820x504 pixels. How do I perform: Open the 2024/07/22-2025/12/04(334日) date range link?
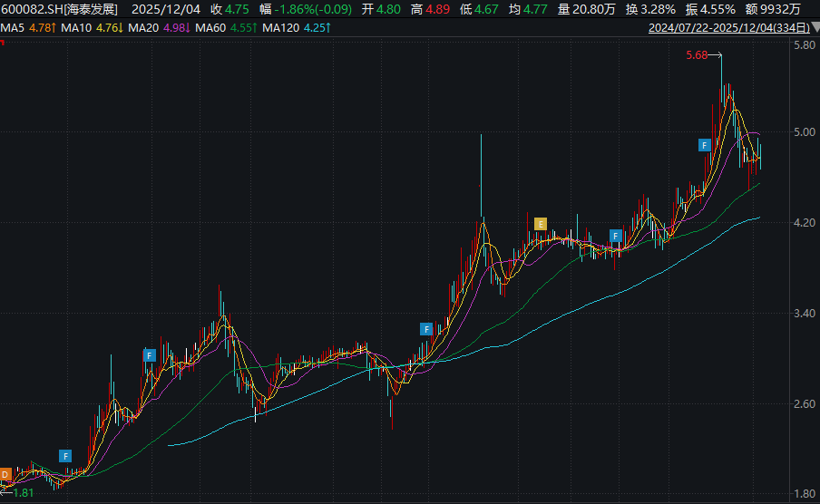(x=727, y=28)
